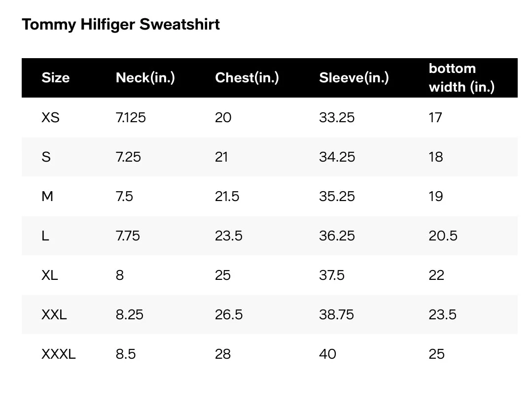Select the XS size row label
Viewport: 532px width, 408px height.
pyautogui.click(x=51, y=118)
